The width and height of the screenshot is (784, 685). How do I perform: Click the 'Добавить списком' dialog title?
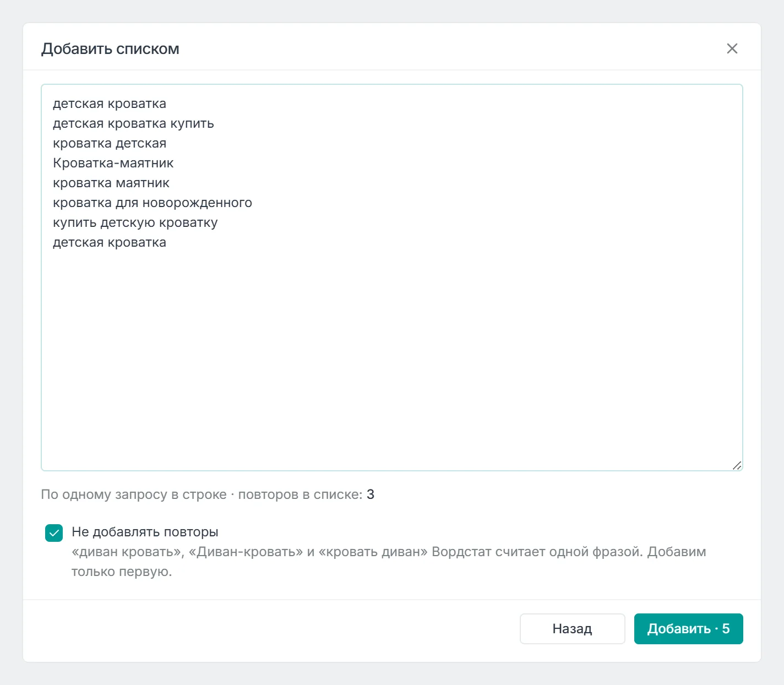pyautogui.click(x=110, y=49)
